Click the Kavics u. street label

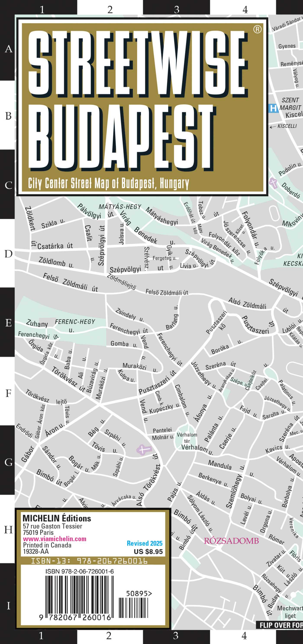[x=277, y=449]
